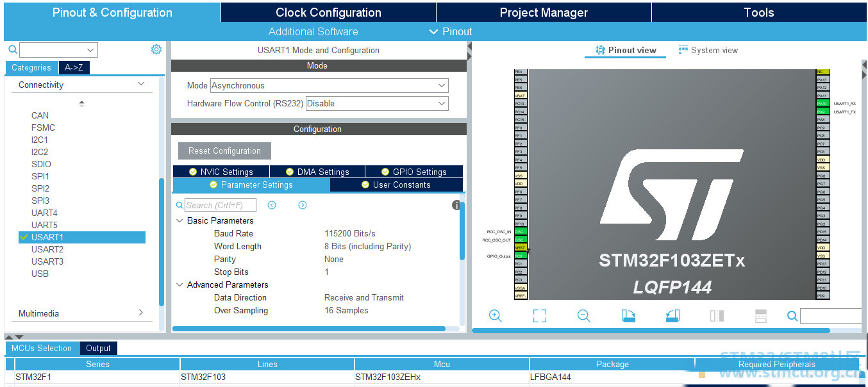Image resolution: width=868 pixels, height=387 pixels.
Task: Select the green pin labeled RCC_OSC_OUT
Action: coord(520,240)
